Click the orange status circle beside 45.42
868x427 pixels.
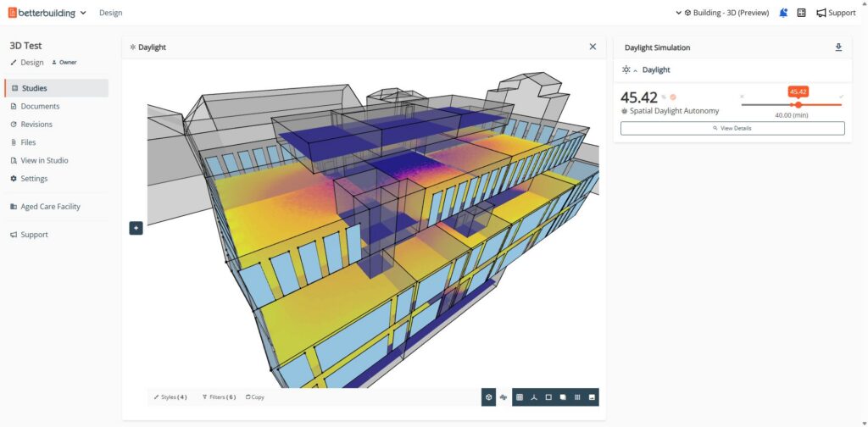(x=673, y=97)
